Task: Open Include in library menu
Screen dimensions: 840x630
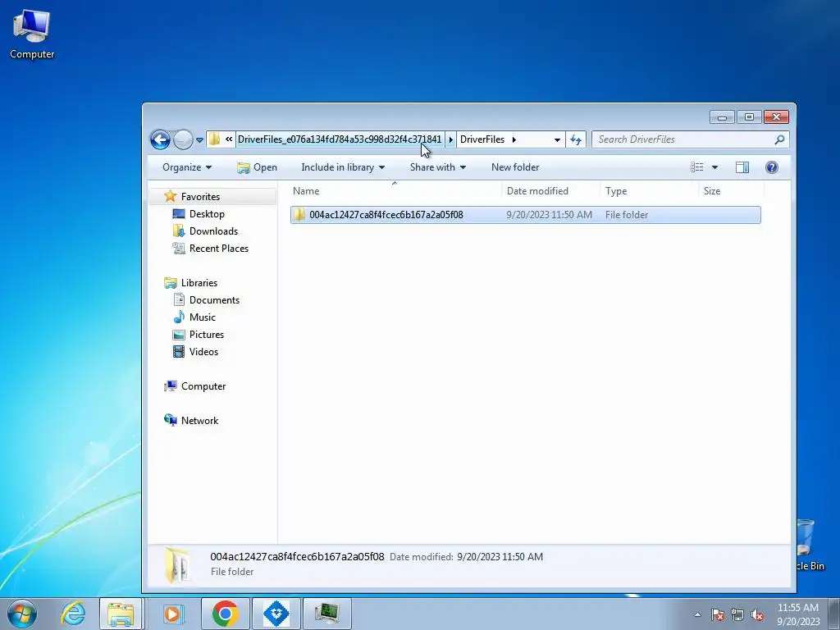Action: click(343, 167)
